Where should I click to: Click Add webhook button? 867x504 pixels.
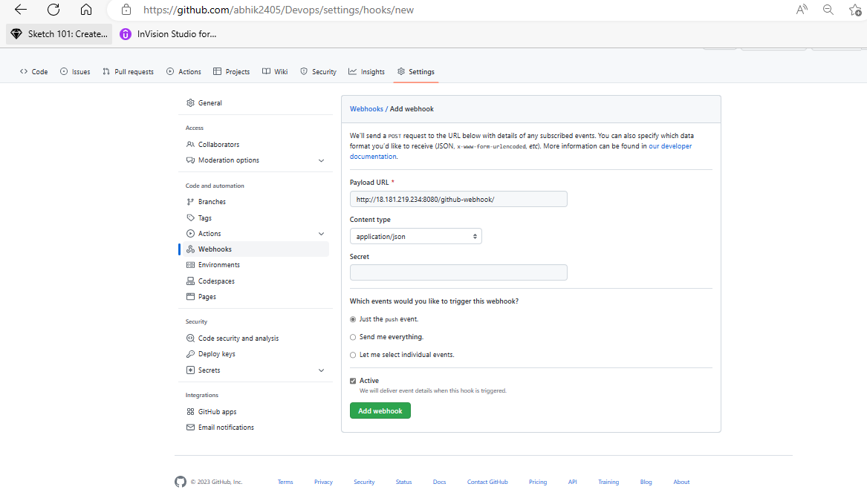[380, 410]
